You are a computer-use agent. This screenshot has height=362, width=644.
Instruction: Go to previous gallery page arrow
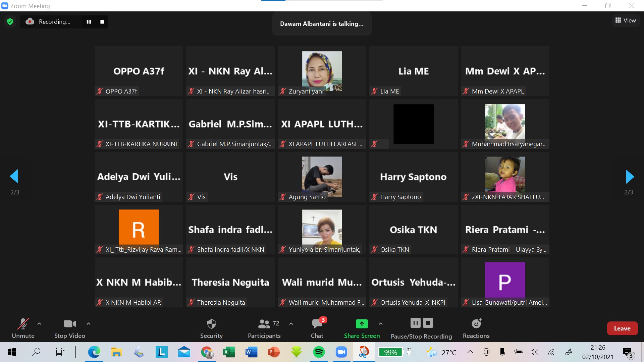14,177
